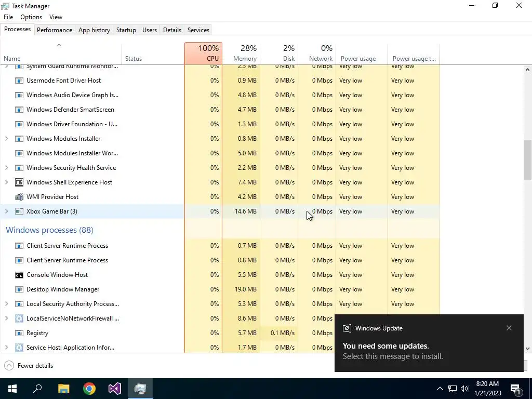Open taskbar search magnifier

(37, 389)
